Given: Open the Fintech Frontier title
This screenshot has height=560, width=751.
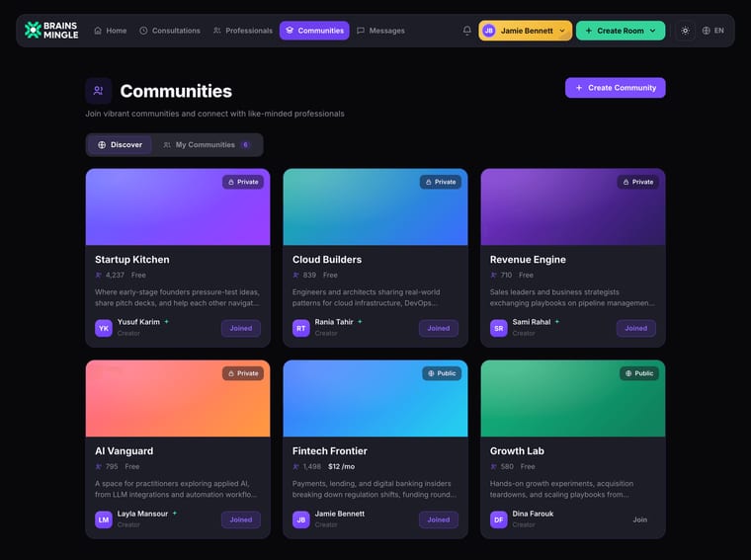Looking at the screenshot, I should click(330, 451).
